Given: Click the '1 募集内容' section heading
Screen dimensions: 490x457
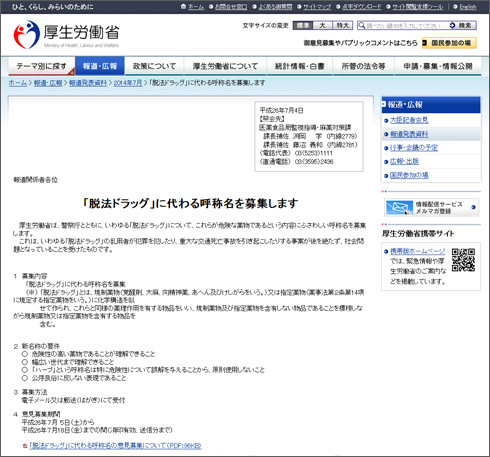Looking at the screenshot, I should point(30,276).
